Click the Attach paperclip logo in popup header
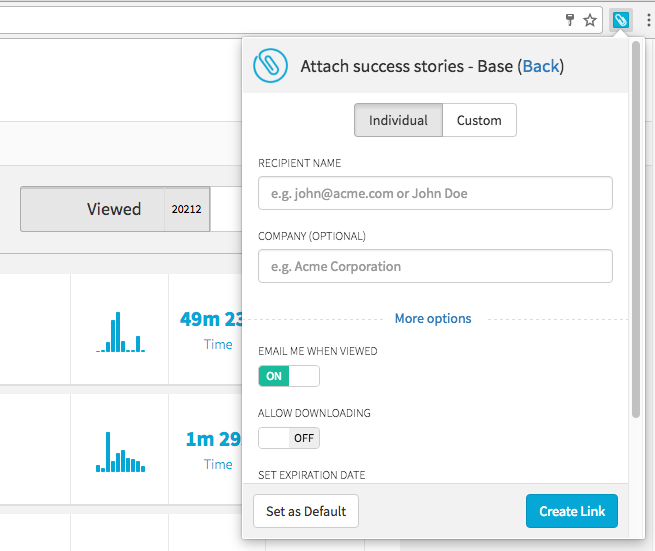The height and width of the screenshot is (551, 655). tap(270, 66)
